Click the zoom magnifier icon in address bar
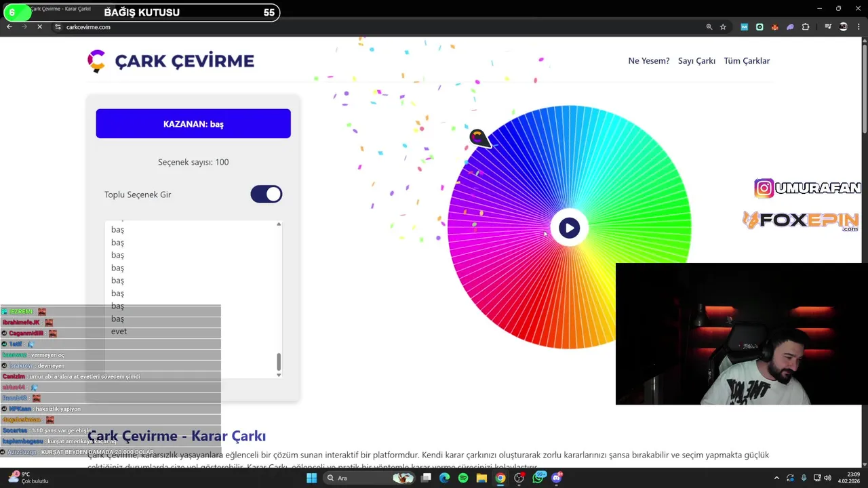 click(709, 27)
